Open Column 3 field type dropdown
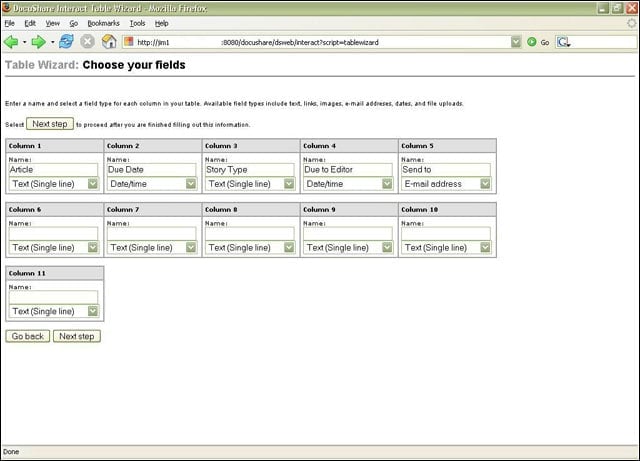 (x=250, y=184)
